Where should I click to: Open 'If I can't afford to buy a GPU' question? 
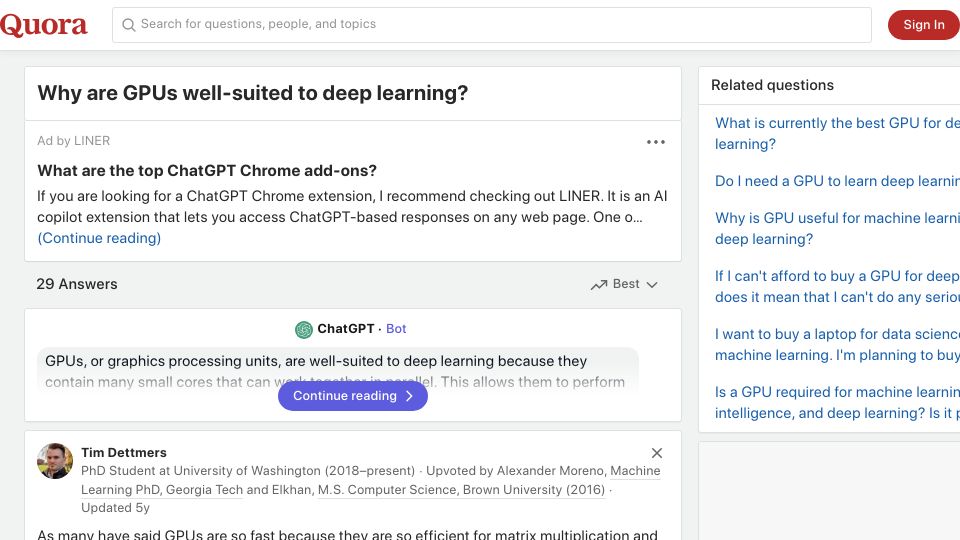pos(837,287)
